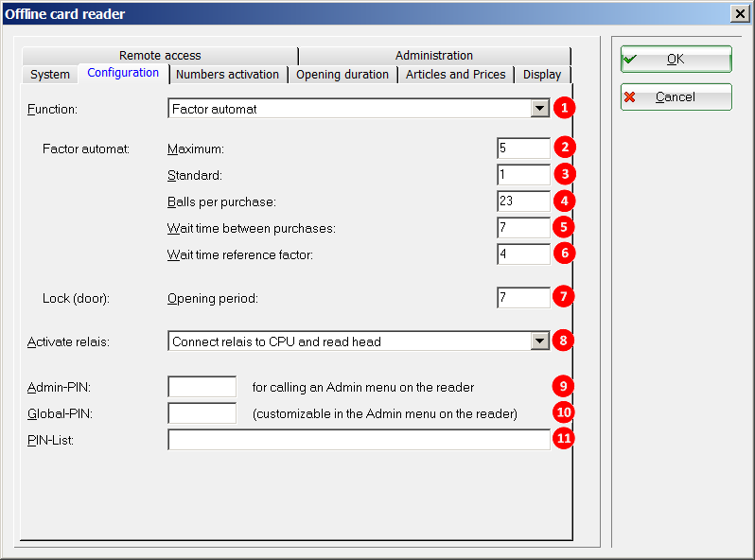Click the Cancel button

pyautogui.click(x=676, y=96)
